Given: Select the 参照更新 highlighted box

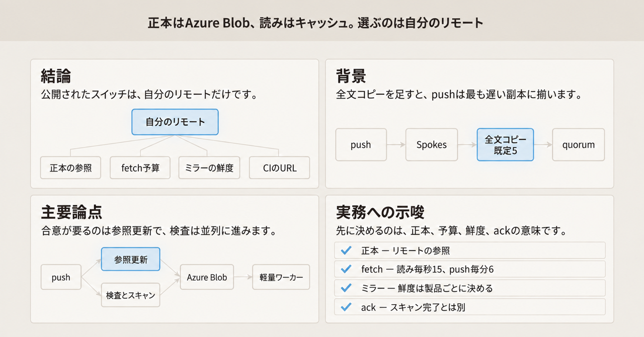Looking at the screenshot, I should (131, 260).
